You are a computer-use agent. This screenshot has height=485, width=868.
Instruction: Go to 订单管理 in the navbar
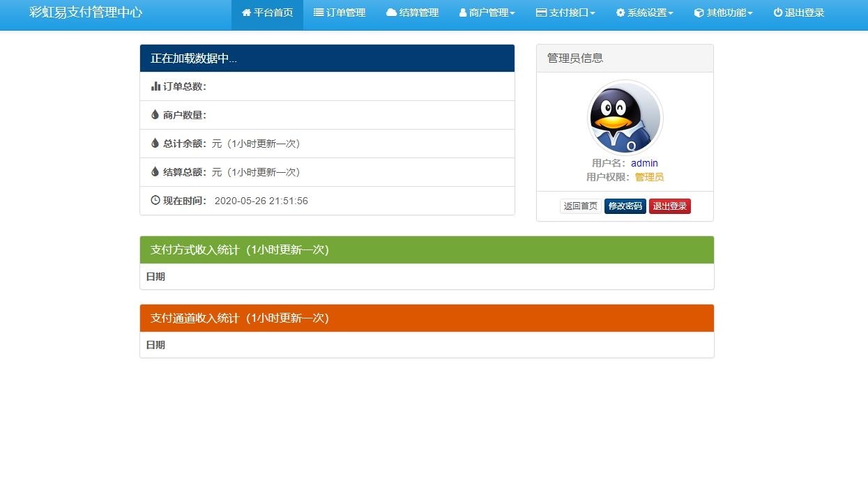pos(345,13)
